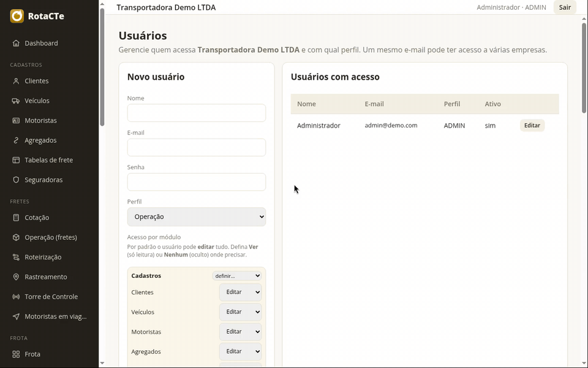Click the Operação (fretes) box icon
This screenshot has width=588, height=368.
coord(16,237)
